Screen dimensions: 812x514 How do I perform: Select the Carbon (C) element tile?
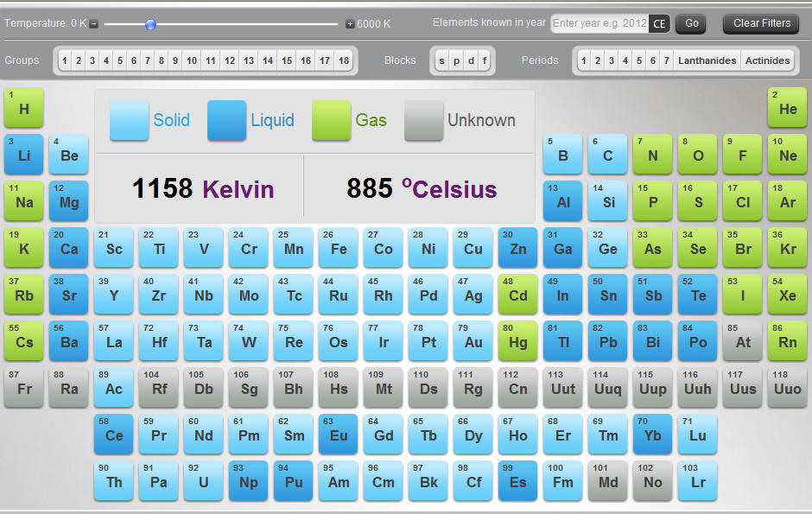point(607,155)
